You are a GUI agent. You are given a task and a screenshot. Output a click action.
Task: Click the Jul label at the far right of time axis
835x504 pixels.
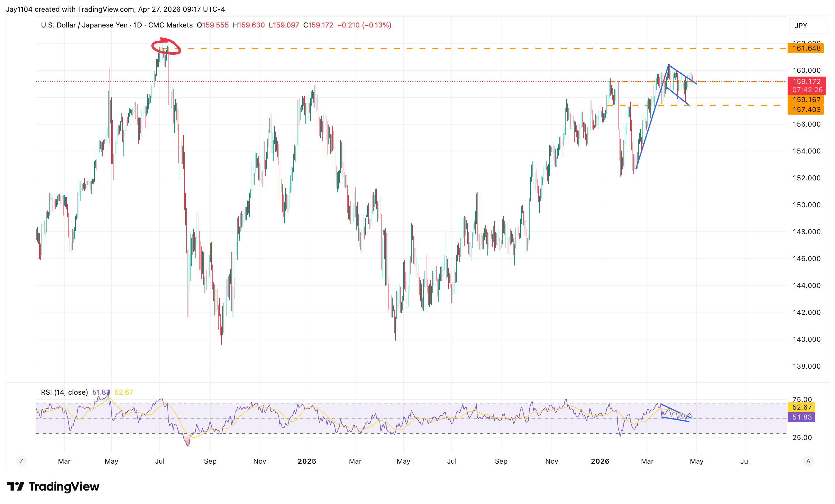[x=745, y=461]
